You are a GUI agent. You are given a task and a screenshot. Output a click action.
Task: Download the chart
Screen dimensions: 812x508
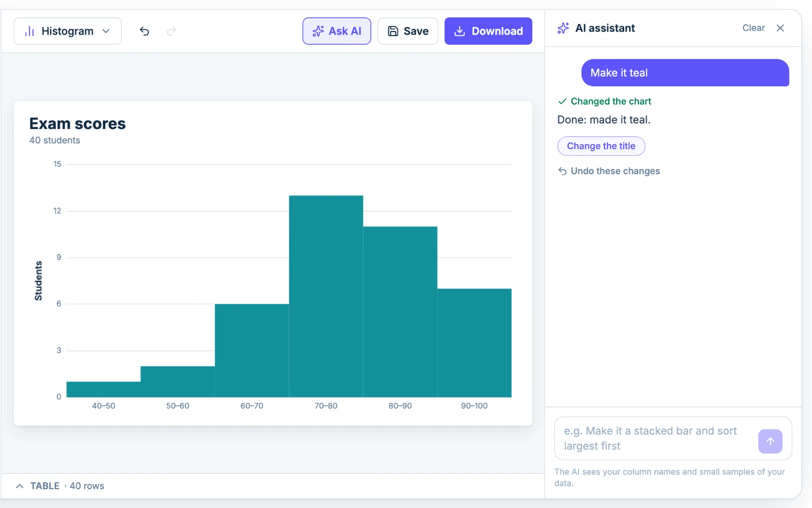[488, 31]
